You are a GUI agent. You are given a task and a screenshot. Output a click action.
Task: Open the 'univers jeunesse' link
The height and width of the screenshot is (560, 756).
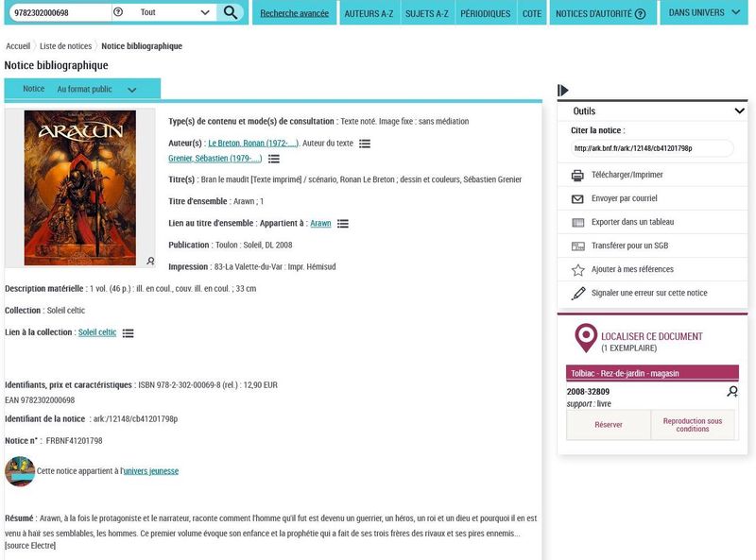(x=151, y=471)
